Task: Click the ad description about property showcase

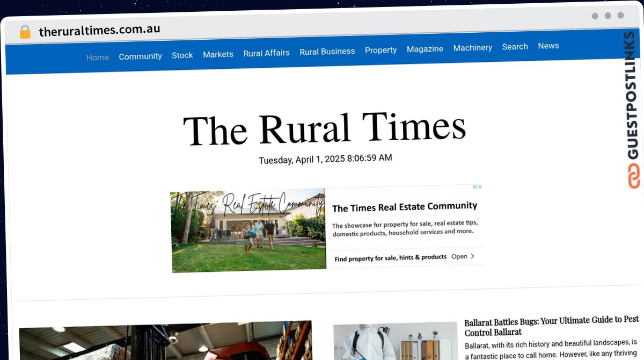Action: pyautogui.click(x=405, y=228)
